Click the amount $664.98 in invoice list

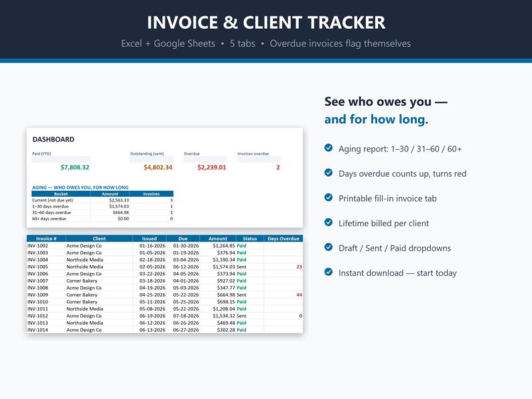tap(226, 295)
